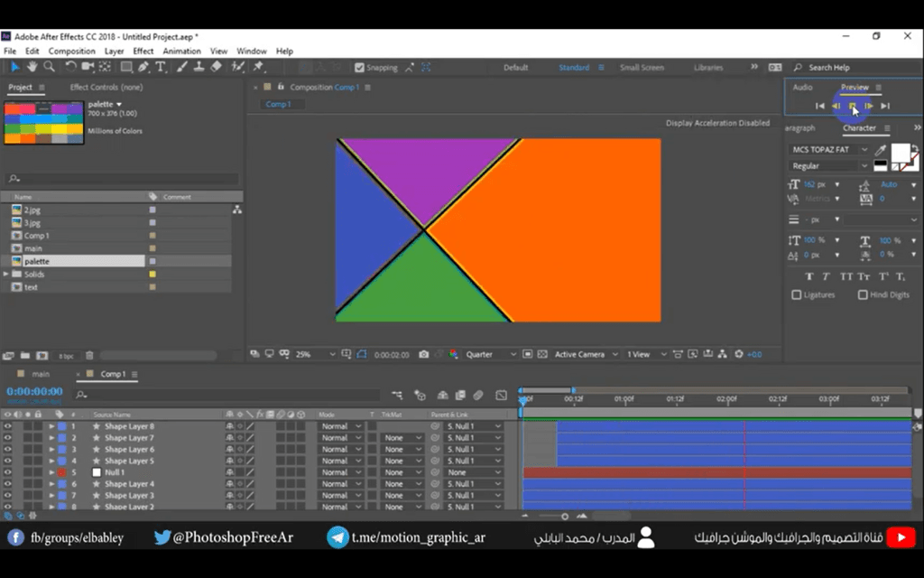The height and width of the screenshot is (578, 924).
Task: Expand the Solids folder
Action: [6, 275]
